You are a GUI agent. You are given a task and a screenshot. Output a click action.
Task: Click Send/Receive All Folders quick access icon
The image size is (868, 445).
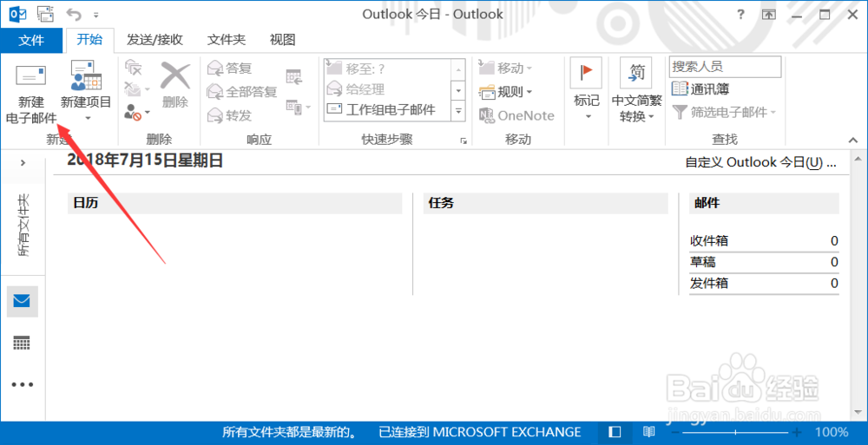coord(45,14)
